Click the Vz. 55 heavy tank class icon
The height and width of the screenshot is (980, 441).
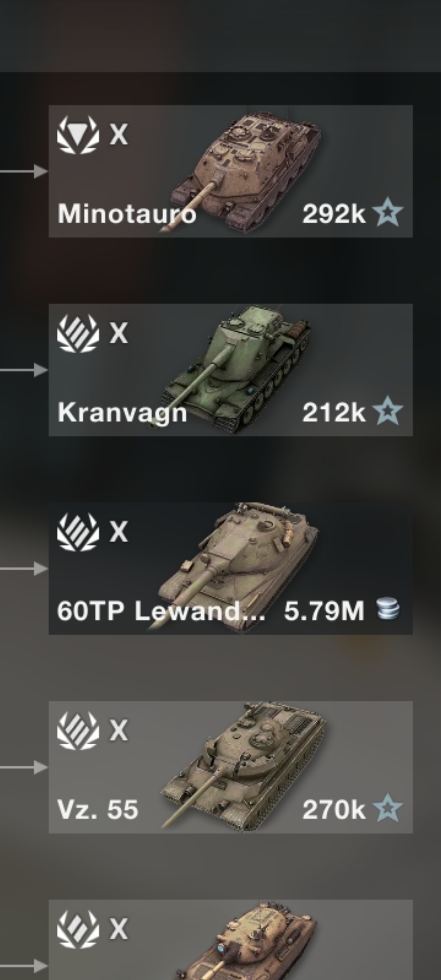coord(78,731)
